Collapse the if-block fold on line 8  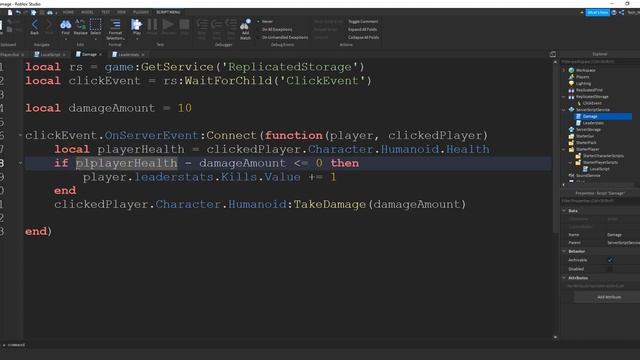(20, 163)
